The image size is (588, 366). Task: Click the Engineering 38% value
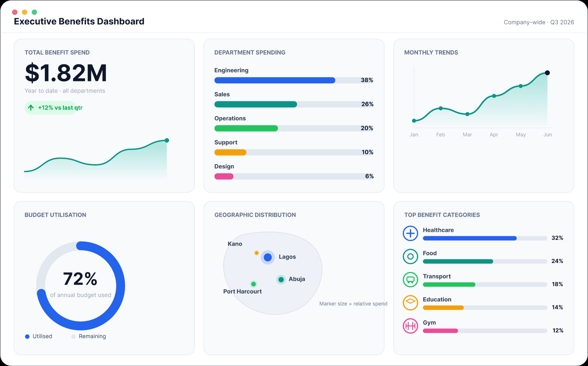pyautogui.click(x=367, y=80)
